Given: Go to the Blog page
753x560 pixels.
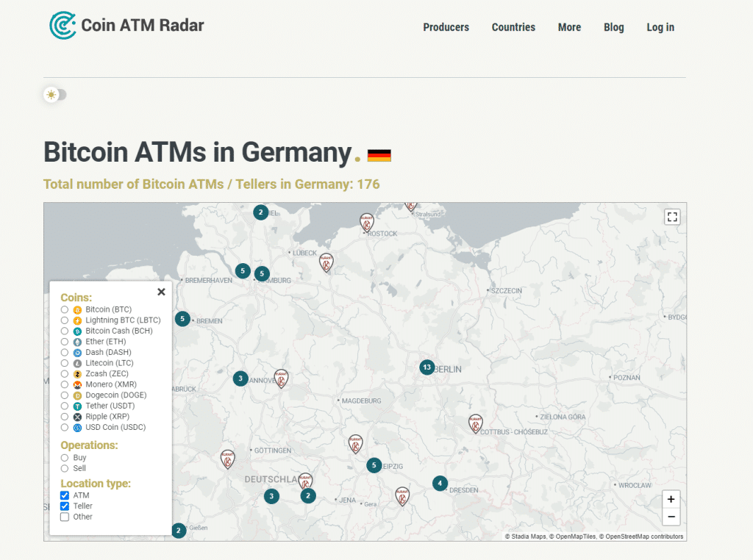Looking at the screenshot, I should 614,27.
